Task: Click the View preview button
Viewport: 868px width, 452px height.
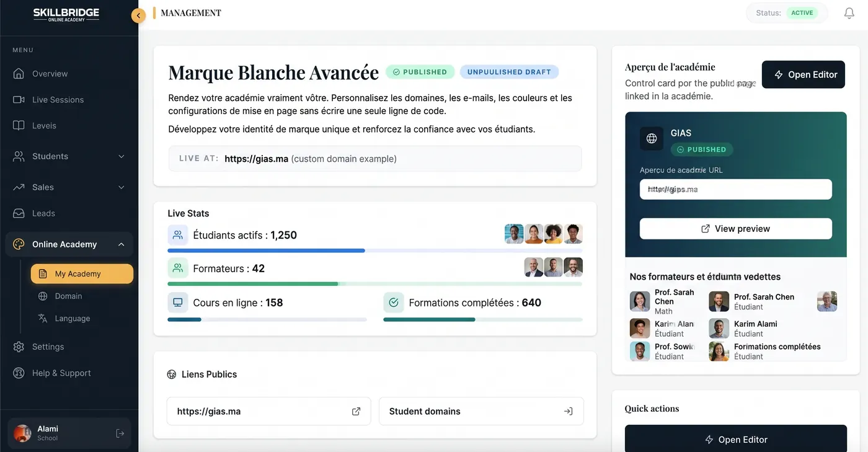Action: (736, 229)
